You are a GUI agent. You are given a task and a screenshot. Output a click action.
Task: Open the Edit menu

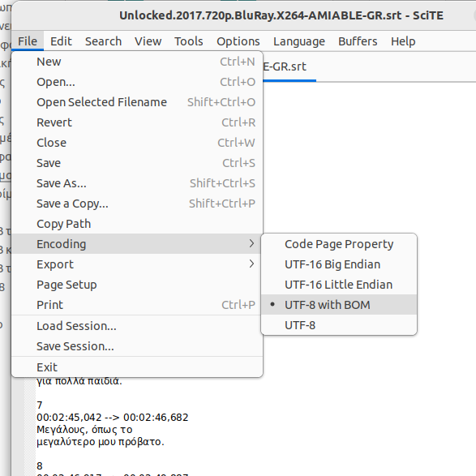click(x=61, y=41)
